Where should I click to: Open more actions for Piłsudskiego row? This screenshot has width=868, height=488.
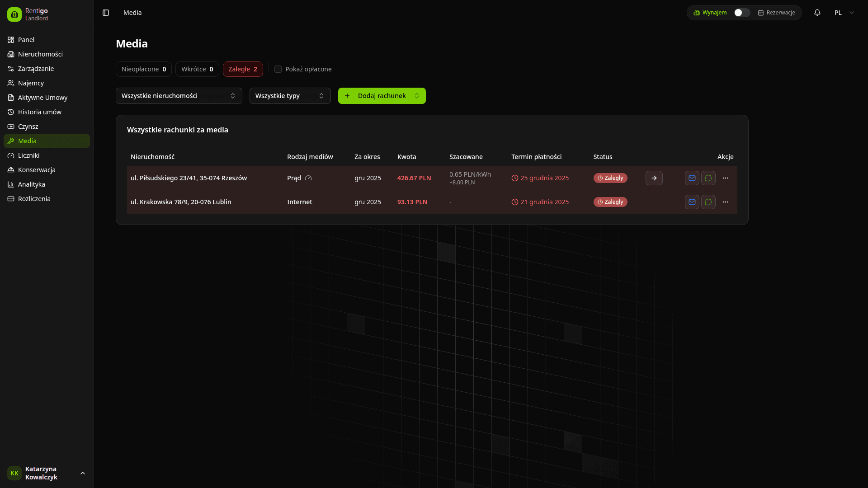725,178
